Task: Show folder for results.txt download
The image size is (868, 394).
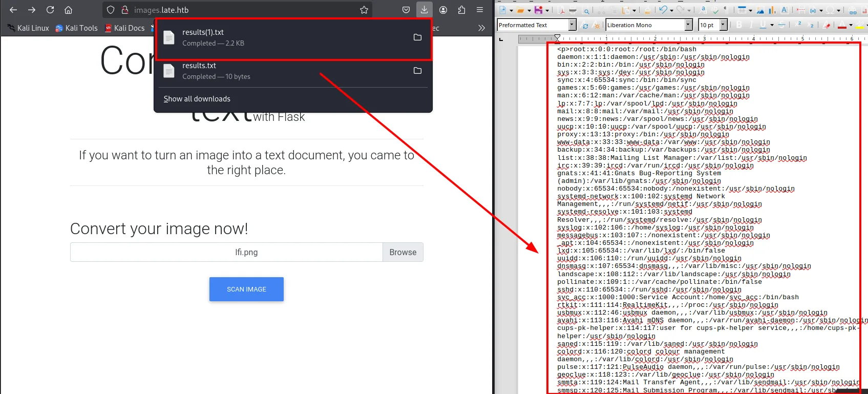Action: click(417, 71)
